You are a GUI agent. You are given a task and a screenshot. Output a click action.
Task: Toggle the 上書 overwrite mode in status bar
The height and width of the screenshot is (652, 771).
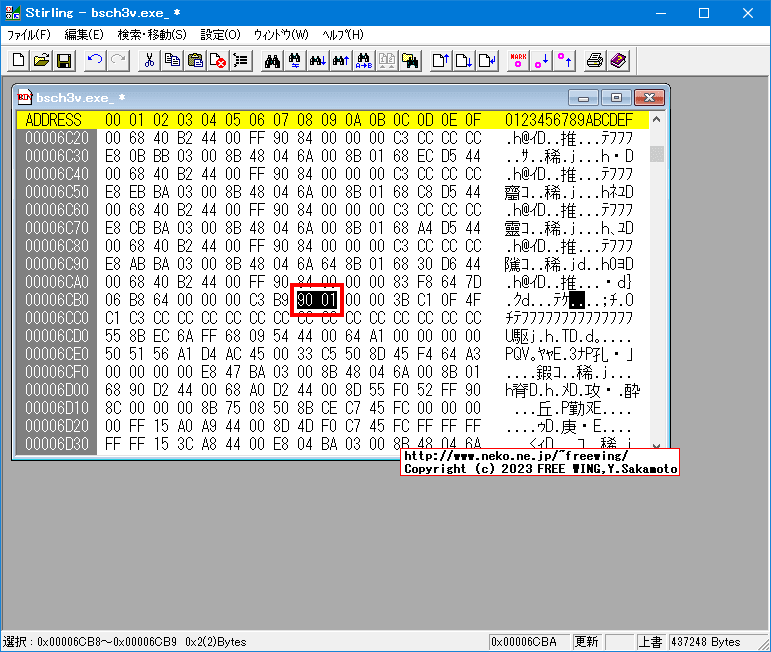pyautogui.click(x=650, y=641)
